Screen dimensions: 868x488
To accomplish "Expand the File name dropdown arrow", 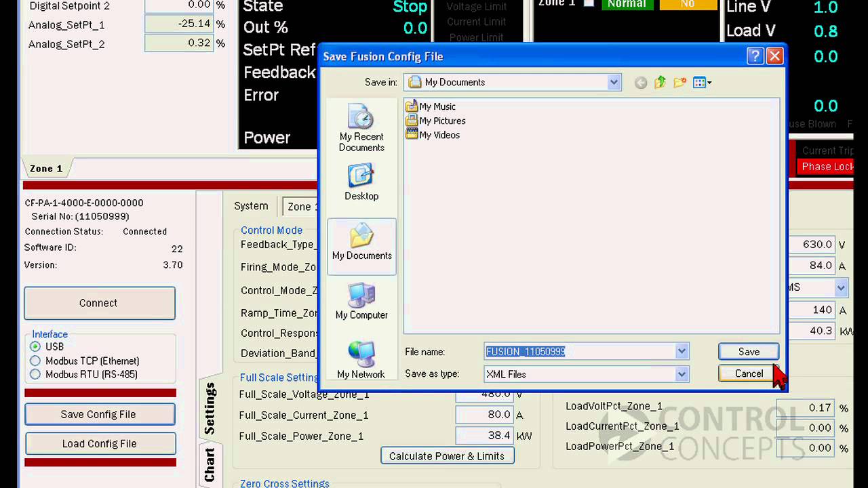I will 682,352.
